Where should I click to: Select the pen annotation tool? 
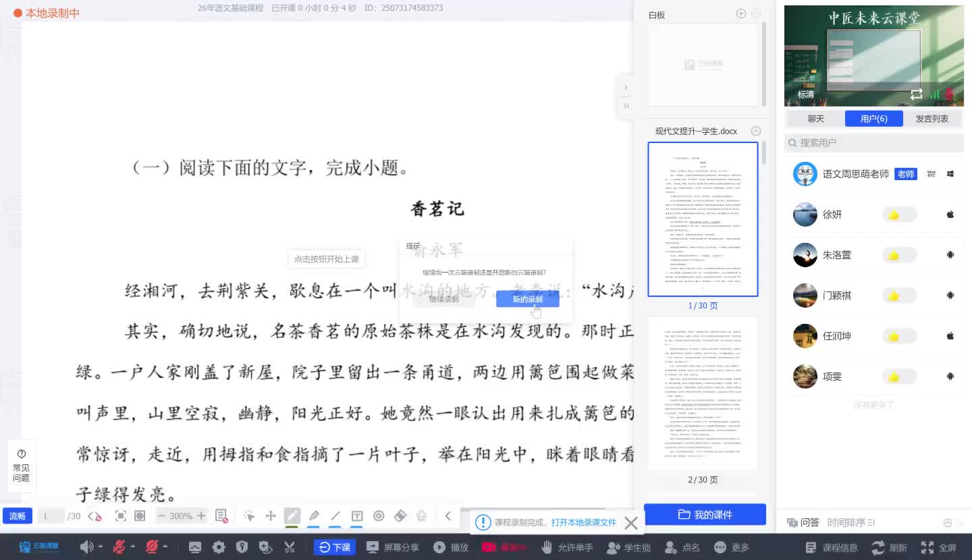292,515
